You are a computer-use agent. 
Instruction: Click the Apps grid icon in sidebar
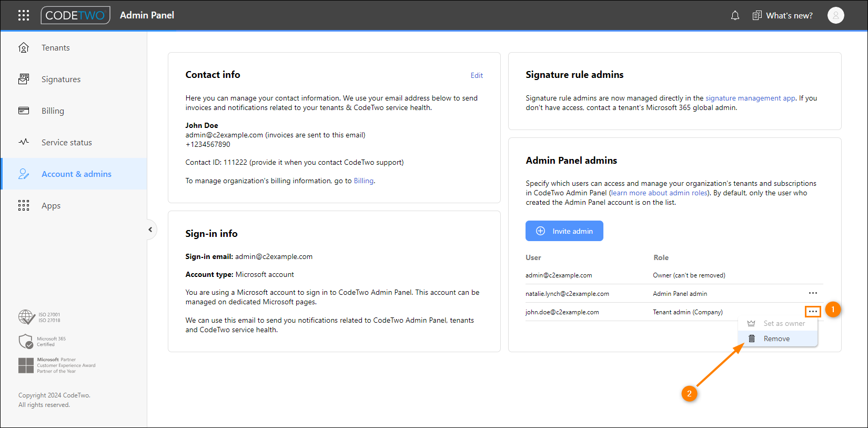pyautogui.click(x=24, y=205)
